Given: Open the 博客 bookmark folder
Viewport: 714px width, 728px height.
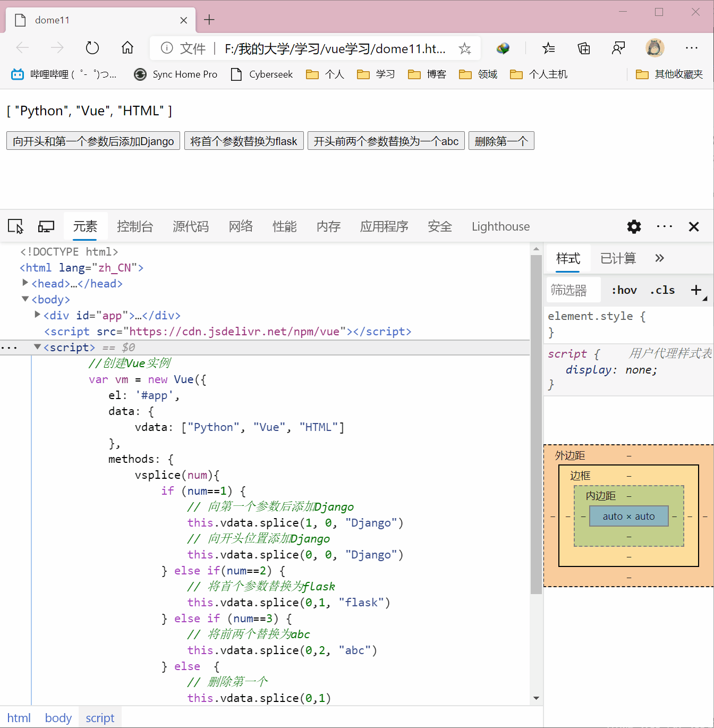Looking at the screenshot, I should click(x=427, y=74).
